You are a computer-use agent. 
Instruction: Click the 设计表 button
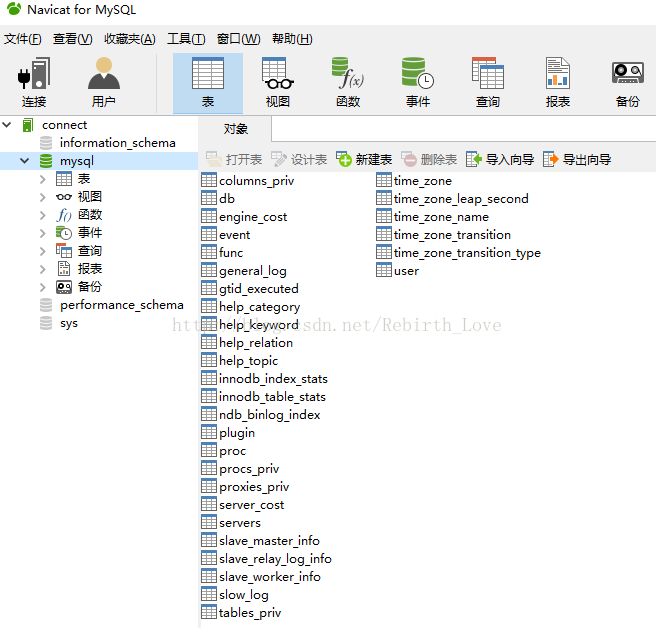(299, 159)
